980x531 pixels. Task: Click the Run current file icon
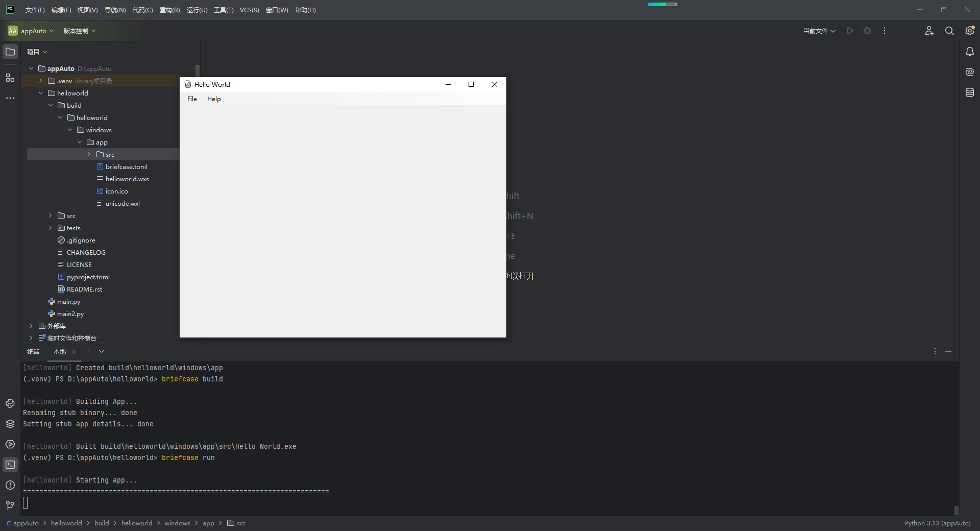(850, 31)
